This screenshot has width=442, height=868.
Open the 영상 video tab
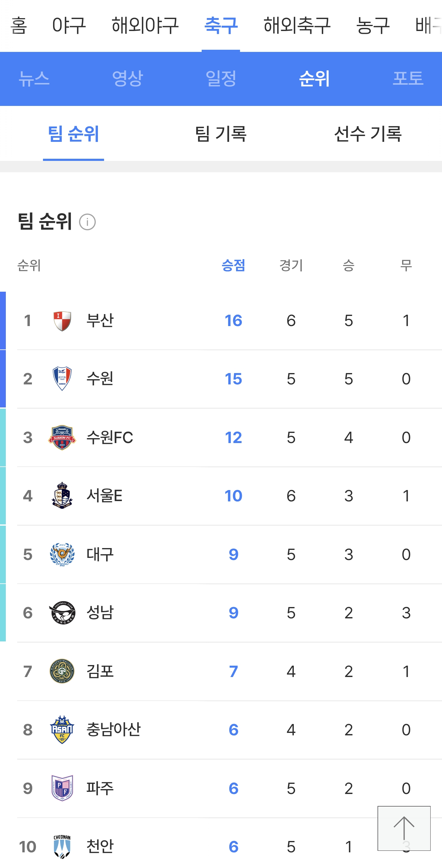(x=127, y=79)
